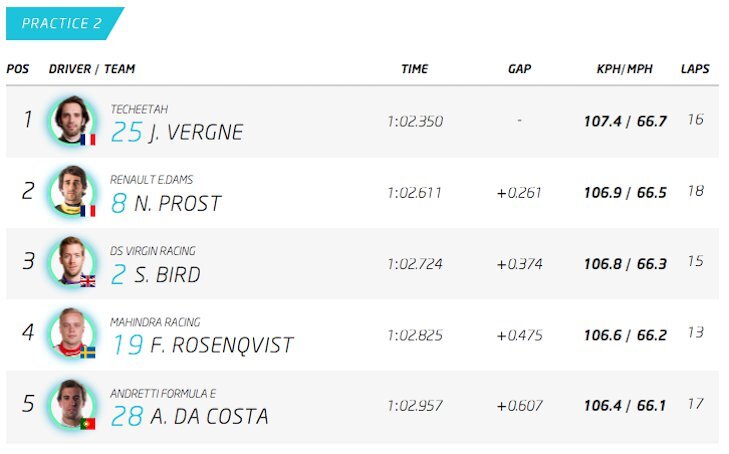729x454 pixels.
Task: Click F. Rosenqvist's driver portrait
Action: (x=72, y=332)
